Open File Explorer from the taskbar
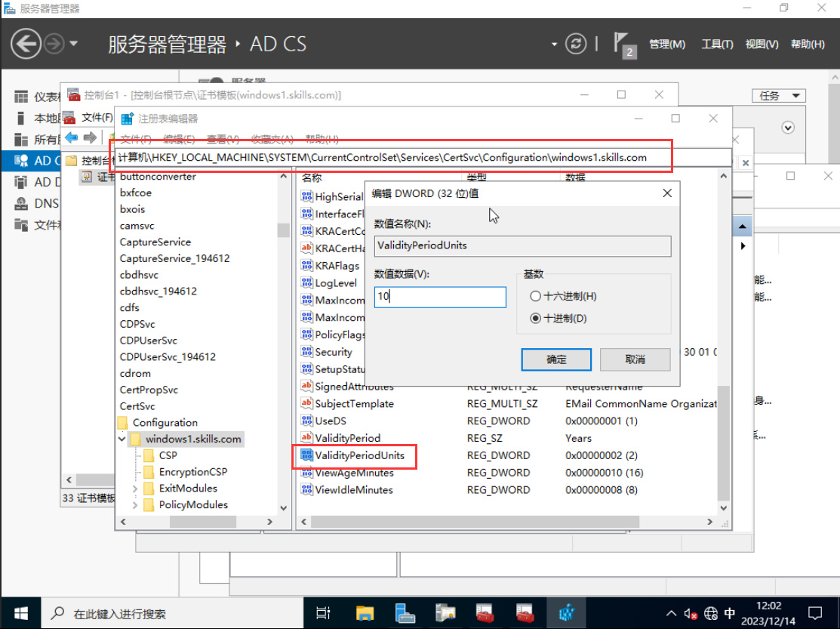Image resolution: width=840 pixels, height=629 pixels. tap(365, 612)
